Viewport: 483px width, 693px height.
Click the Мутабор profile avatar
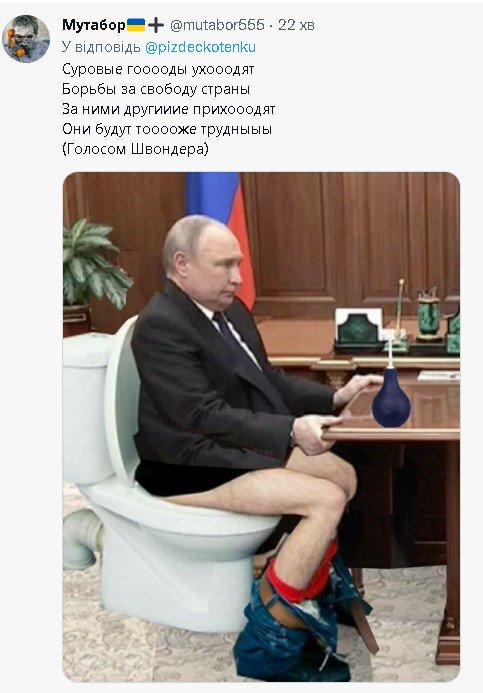(x=26, y=38)
